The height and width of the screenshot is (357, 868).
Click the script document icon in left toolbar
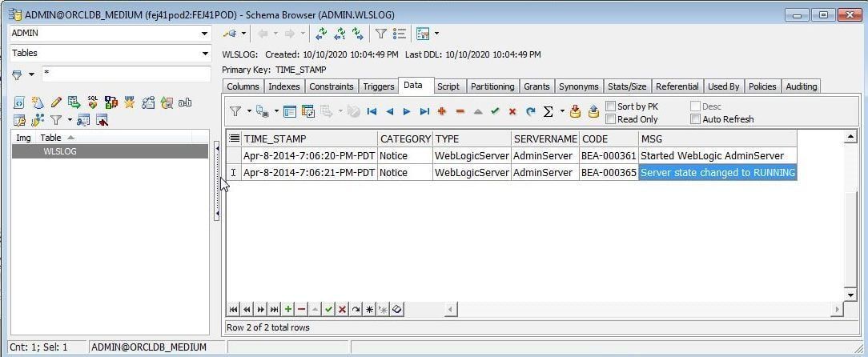click(x=19, y=102)
